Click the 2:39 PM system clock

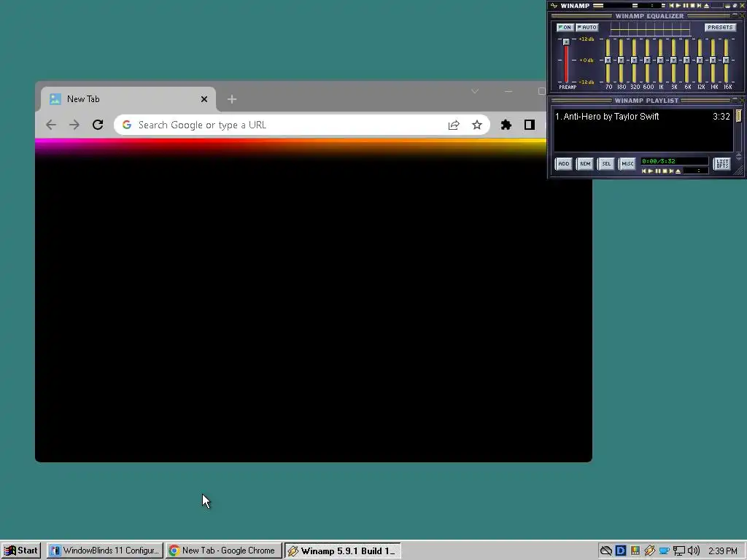[x=723, y=551]
